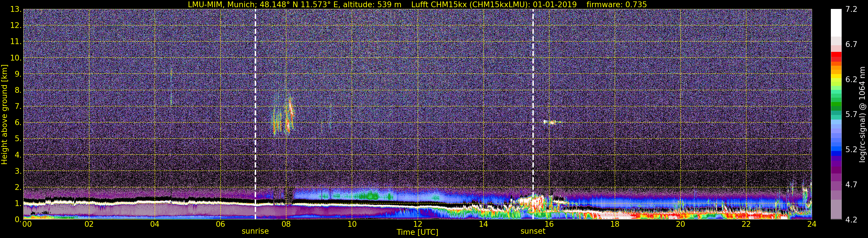This screenshot has height=238, width=868.
Task: Click the height tick label '12.'
Action: coord(16,25)
